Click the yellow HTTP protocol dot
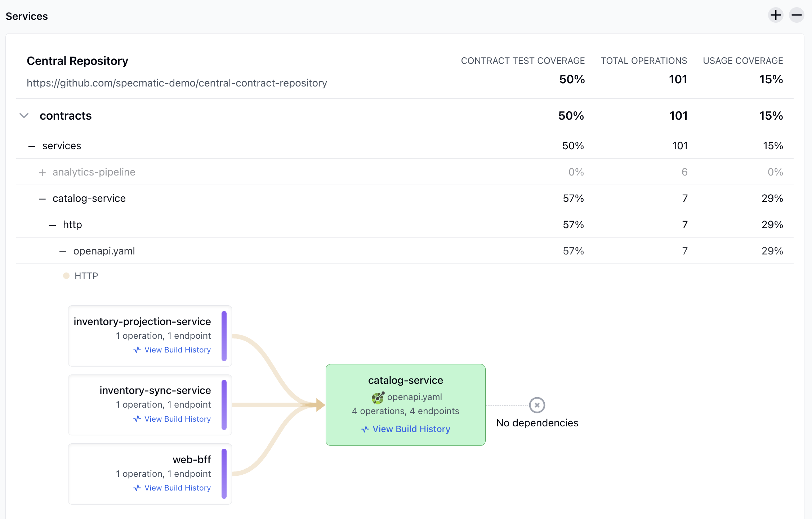 pyautogui.click(x=67, y=276)
